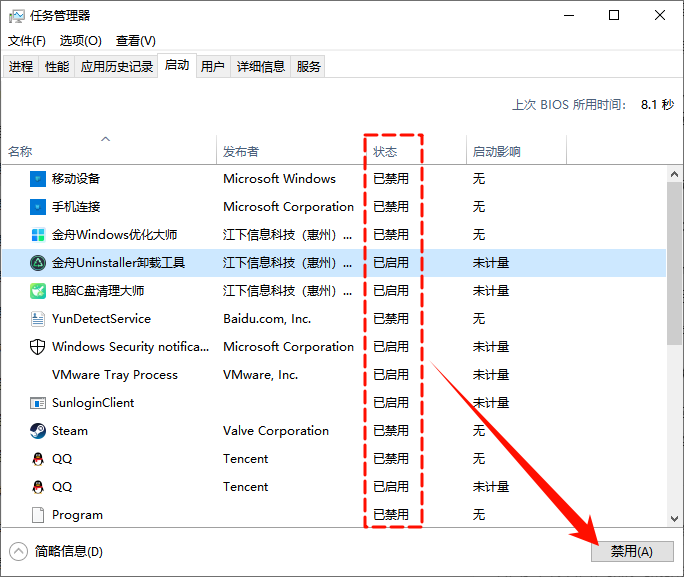Select the 启动 tab
The height and width of the screenshot is (577, 684).
177,65
